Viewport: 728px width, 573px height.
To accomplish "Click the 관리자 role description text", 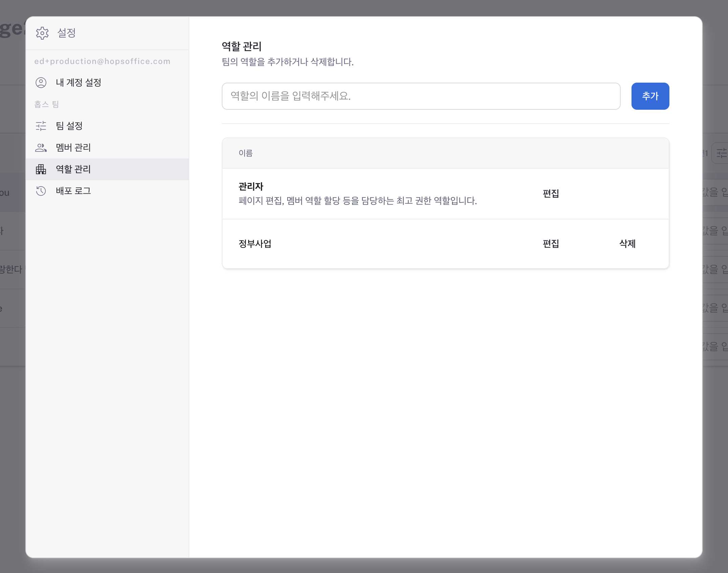I will click(x=358, y=201).
